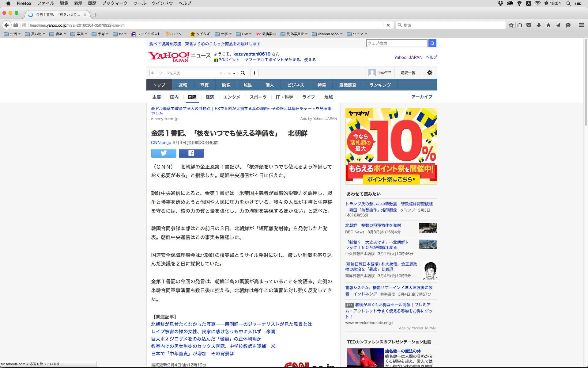Switch to the 速報 news tab
The width and height of the screenshot is (588, 368).
tap(183, 85)
